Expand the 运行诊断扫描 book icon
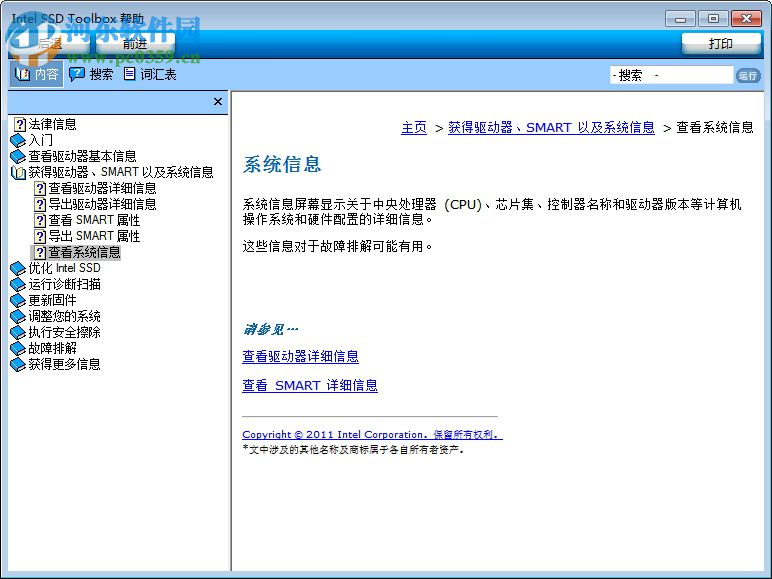This screenshot has height=579, width=772. coord(18,285)
